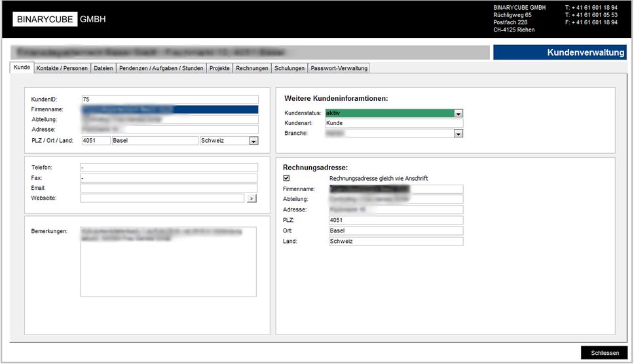
Task: Switch to the Schulungen tab
Action: coord(289,68)
